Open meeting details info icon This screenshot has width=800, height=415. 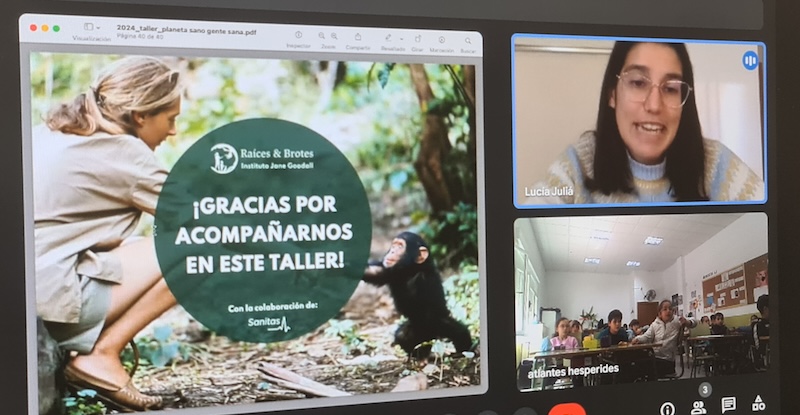(x=667, y=406)
